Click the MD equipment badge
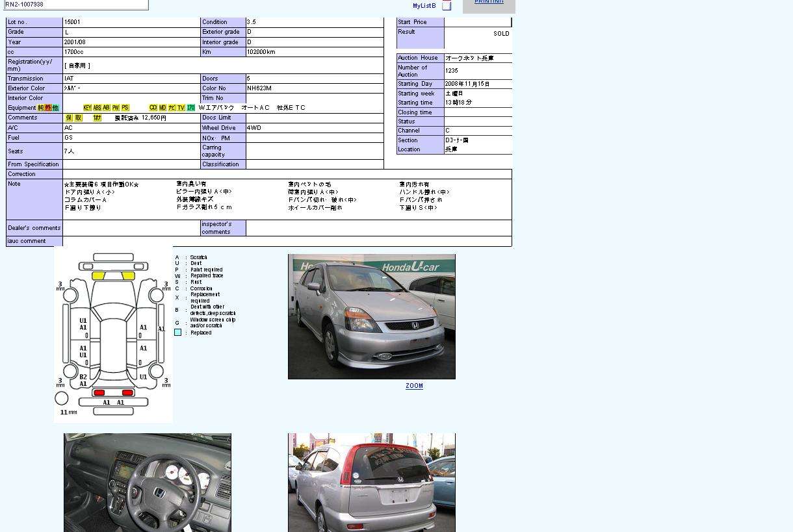Screen dimensions: 793x532 coord(162,108)
